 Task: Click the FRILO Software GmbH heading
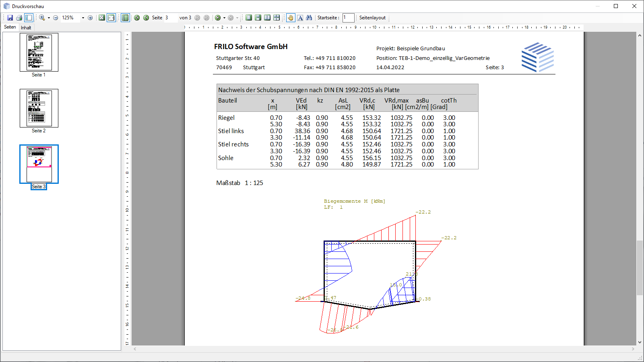pos(251,47)
